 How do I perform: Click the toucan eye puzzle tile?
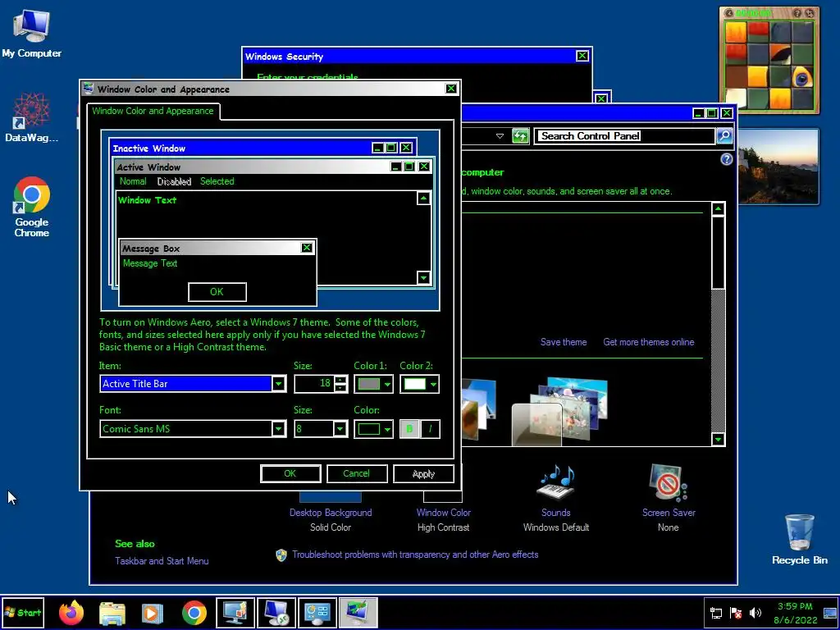coord(801,76)
